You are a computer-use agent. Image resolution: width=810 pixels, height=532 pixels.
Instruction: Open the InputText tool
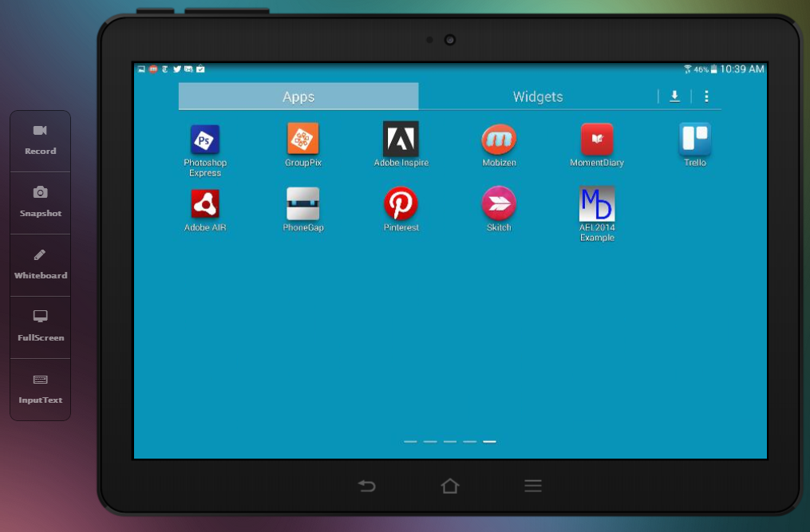pyautogui.click(x=40, y=389)
